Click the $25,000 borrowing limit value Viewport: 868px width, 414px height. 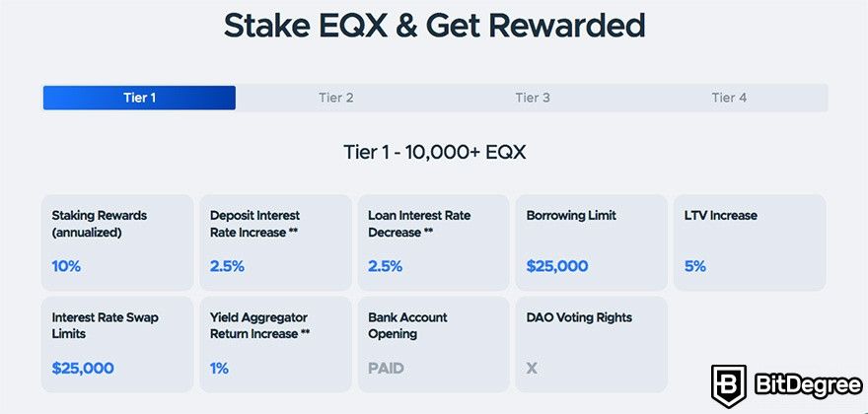point(557,266)
